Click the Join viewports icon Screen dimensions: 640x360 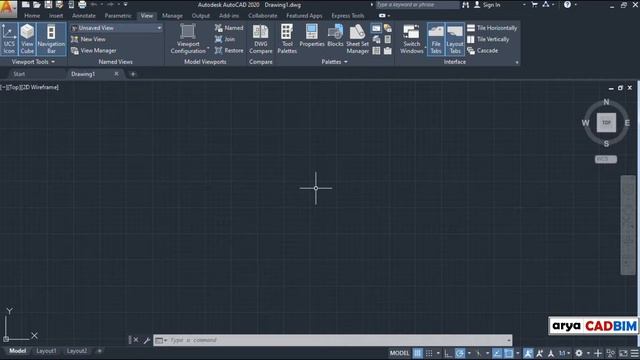(x=225, y=39)
